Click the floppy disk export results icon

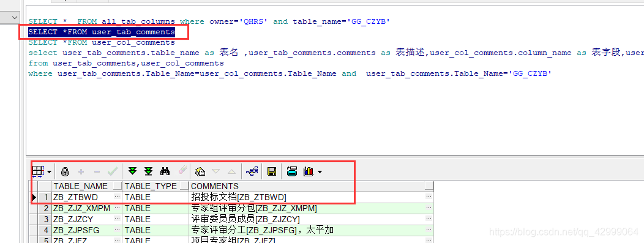coord(271,171)
